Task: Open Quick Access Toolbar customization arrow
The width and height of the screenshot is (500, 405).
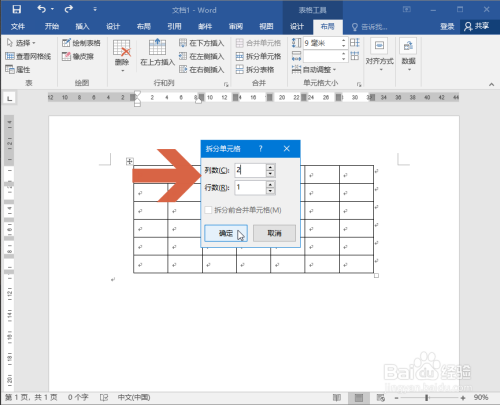Action: point(95,9)
